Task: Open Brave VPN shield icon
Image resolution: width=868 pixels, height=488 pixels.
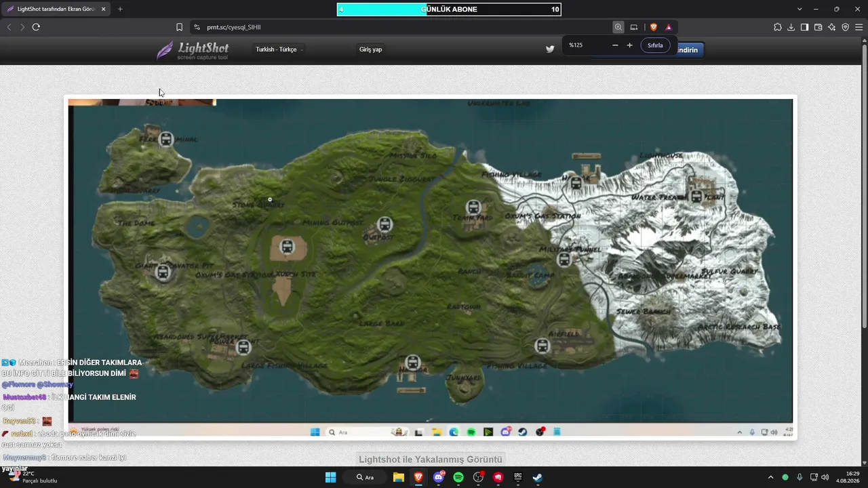Action: tap(845, 27)
